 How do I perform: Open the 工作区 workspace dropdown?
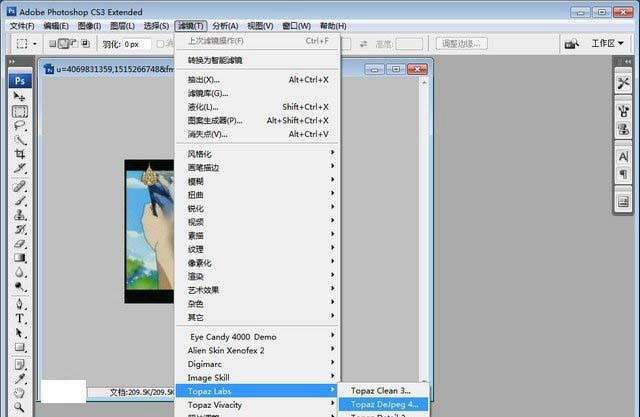coord(607,43)
